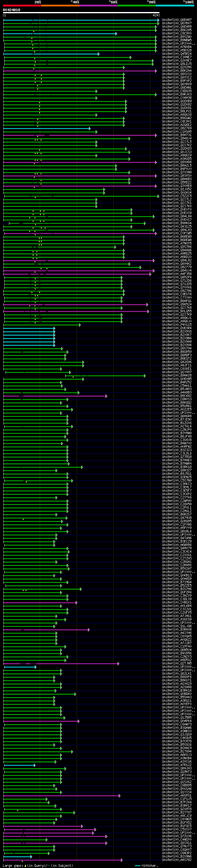Click the cyan alignment bar for UniRef100_O82769
Image resolution: width=197 pixels, height=868 pixels.
tap(47, 128)
